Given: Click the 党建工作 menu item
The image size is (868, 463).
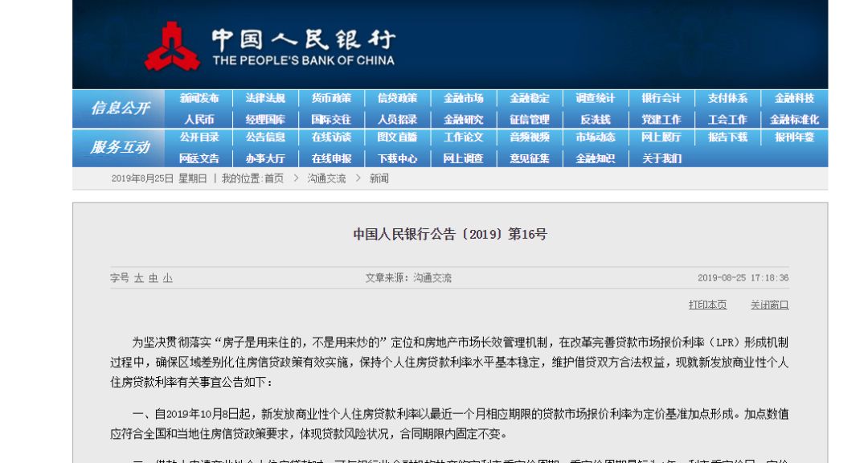Looking at the screenshot, I should (x=661, y=120).
